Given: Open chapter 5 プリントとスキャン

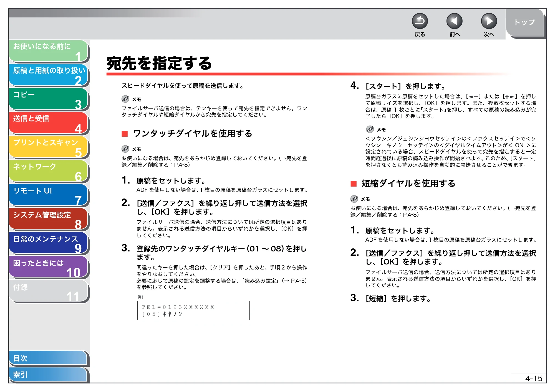Looking at the screenshot, I should (49, 147).
